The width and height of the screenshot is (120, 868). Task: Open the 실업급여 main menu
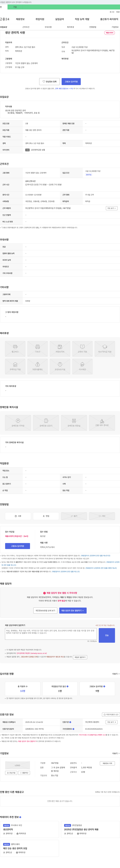pyautogui.click(x=59, y=19)
